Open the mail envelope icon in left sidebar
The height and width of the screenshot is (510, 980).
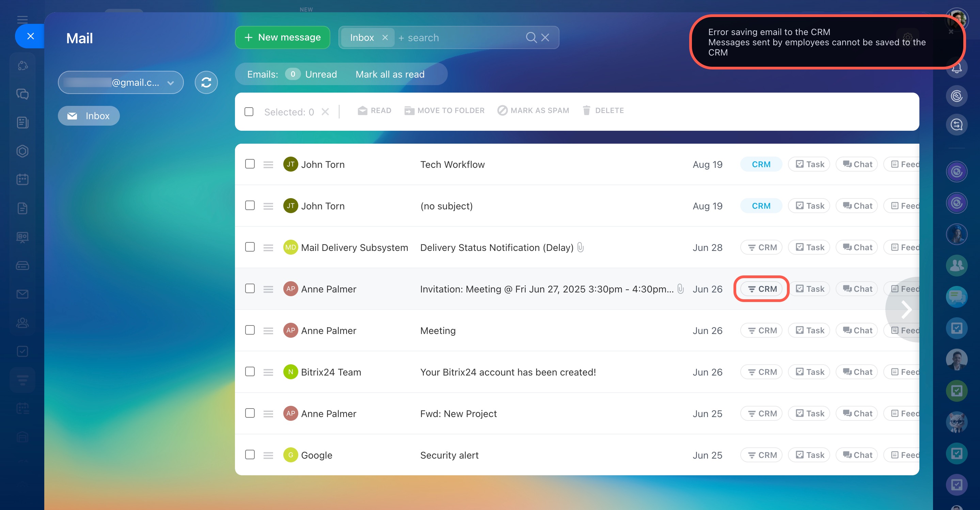coord(22,294)
